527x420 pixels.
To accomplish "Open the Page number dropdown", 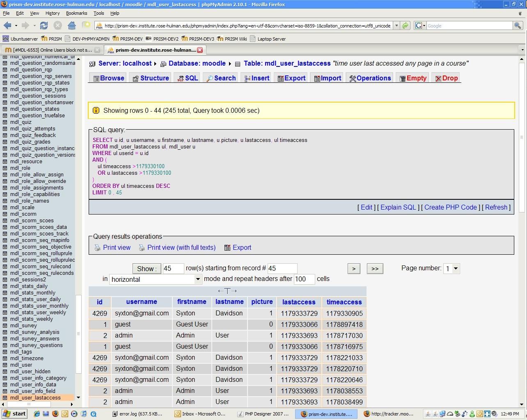I will tap(451, 268).
